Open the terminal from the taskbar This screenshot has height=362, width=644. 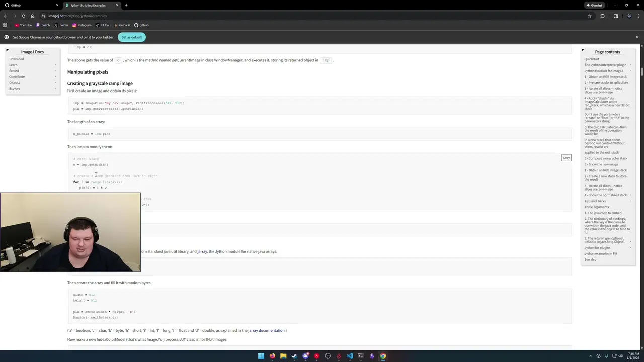[x=361, y=356]
